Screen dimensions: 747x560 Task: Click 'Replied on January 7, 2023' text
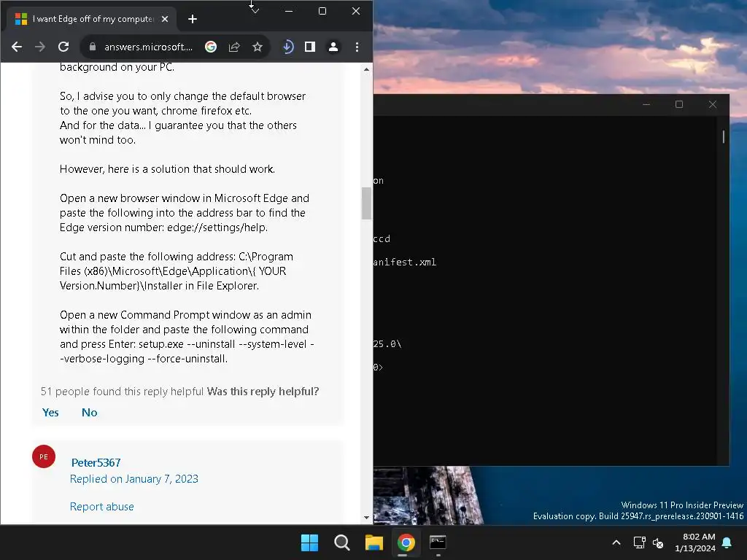[134, 479]
